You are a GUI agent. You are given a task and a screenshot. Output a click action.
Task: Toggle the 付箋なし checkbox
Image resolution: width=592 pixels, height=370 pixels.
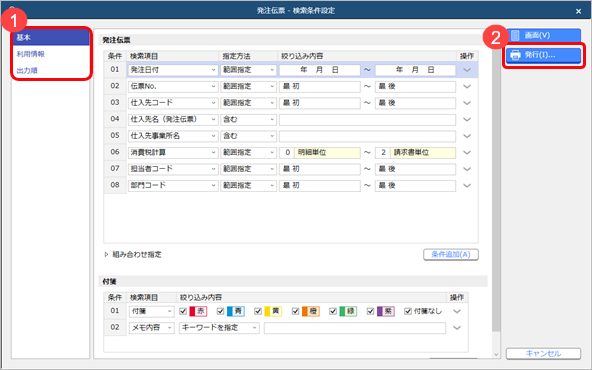408,311
